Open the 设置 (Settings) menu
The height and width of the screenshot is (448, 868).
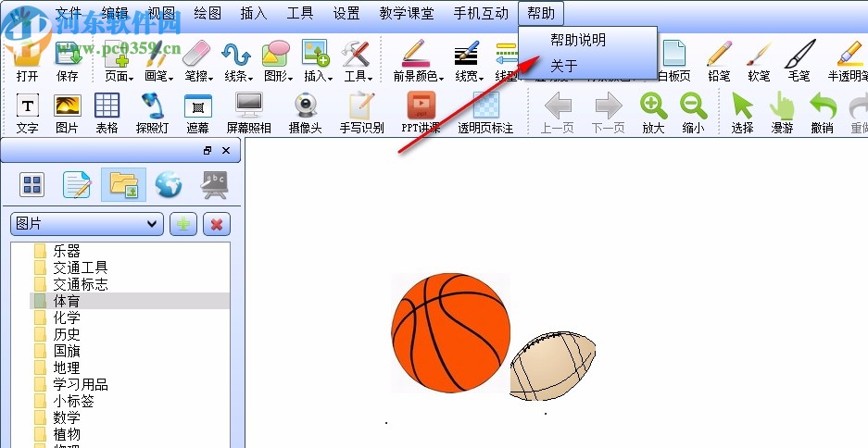[x=346, y=13]
